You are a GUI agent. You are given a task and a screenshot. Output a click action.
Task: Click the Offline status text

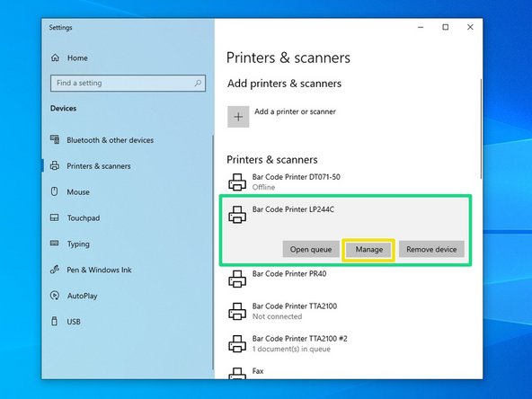(x=263, y=187)
